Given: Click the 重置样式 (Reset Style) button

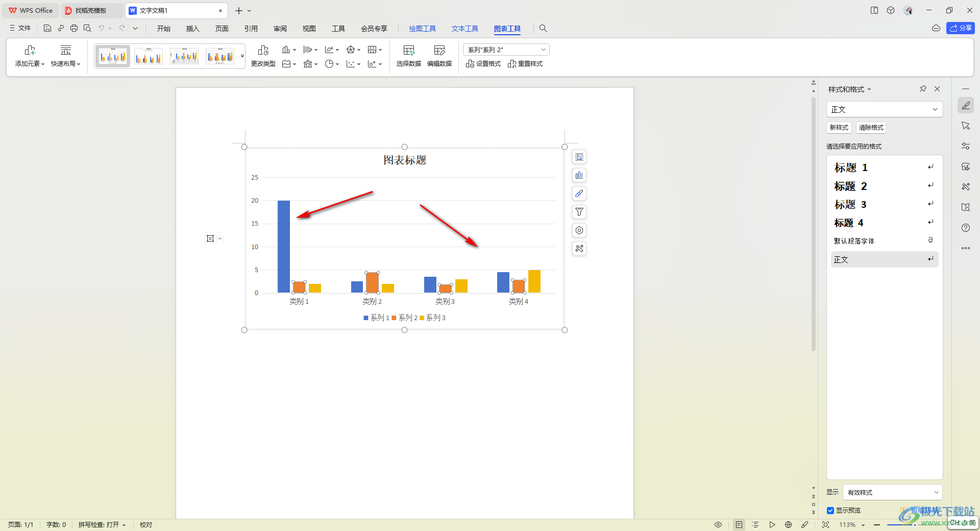Looking at the screenshot, I should click(x=525, y=64).
